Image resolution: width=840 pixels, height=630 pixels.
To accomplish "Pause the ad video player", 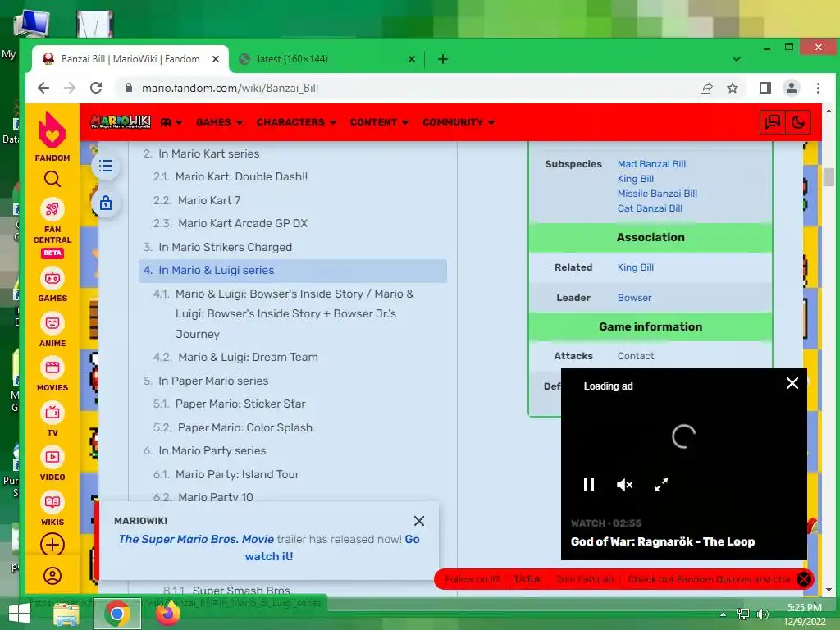I will point(589,485).
